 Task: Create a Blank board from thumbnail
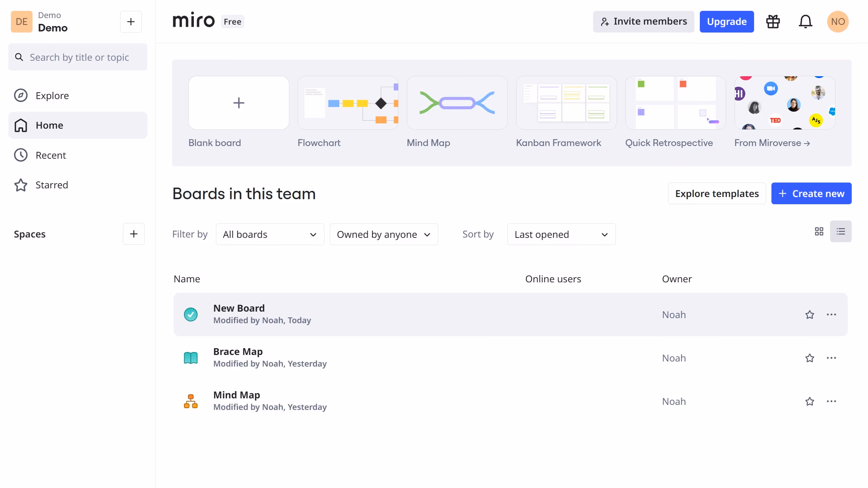pos(239,103)
